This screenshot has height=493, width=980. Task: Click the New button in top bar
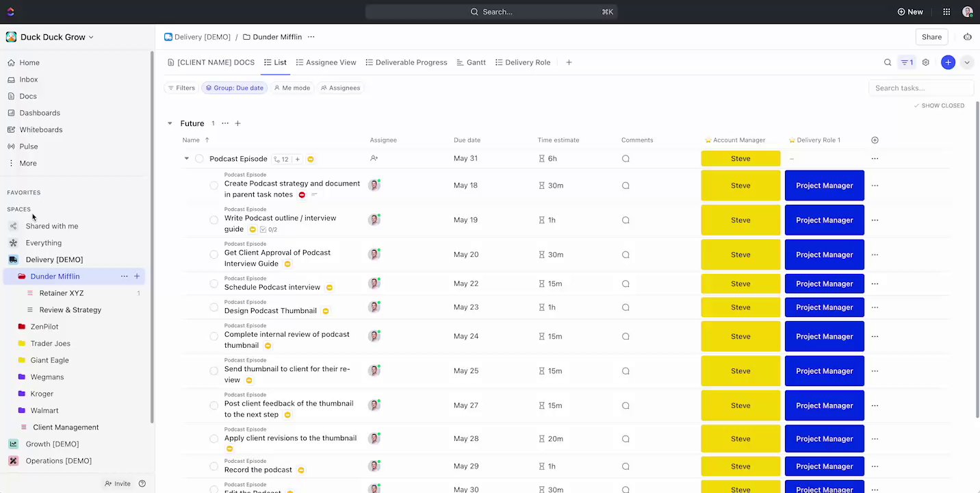910,12
